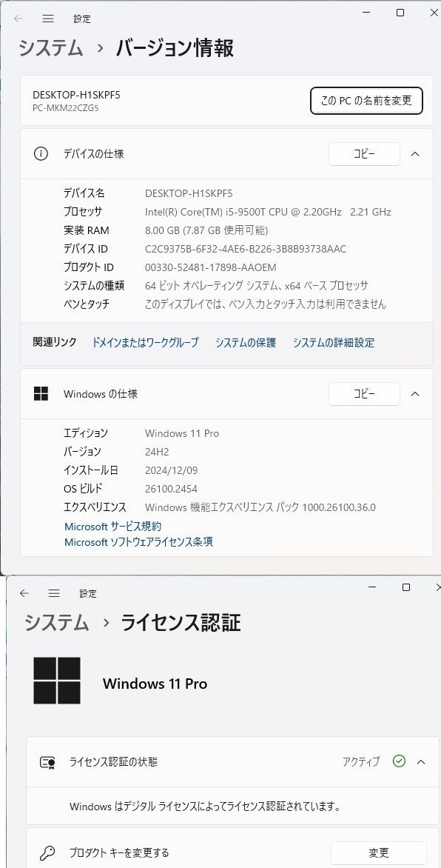Select PC-MKM22CZG5 model text
The image size is (441, 868).
tap(66, 108)
